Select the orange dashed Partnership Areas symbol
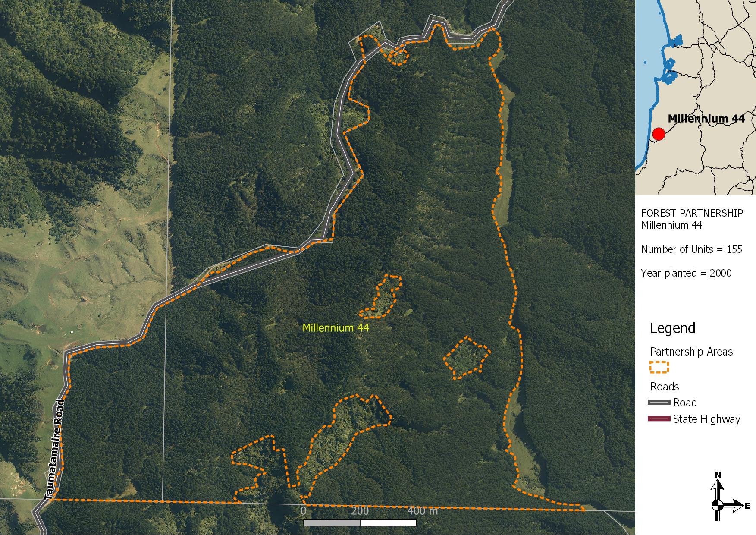Viewport: 756px width, 535px height. point(659,367)
